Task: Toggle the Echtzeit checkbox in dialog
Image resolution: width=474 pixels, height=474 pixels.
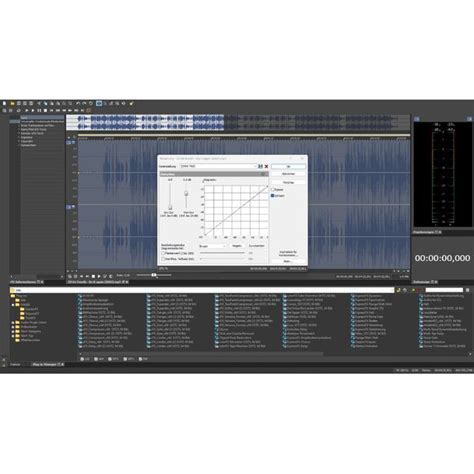Action: (273, 196)
